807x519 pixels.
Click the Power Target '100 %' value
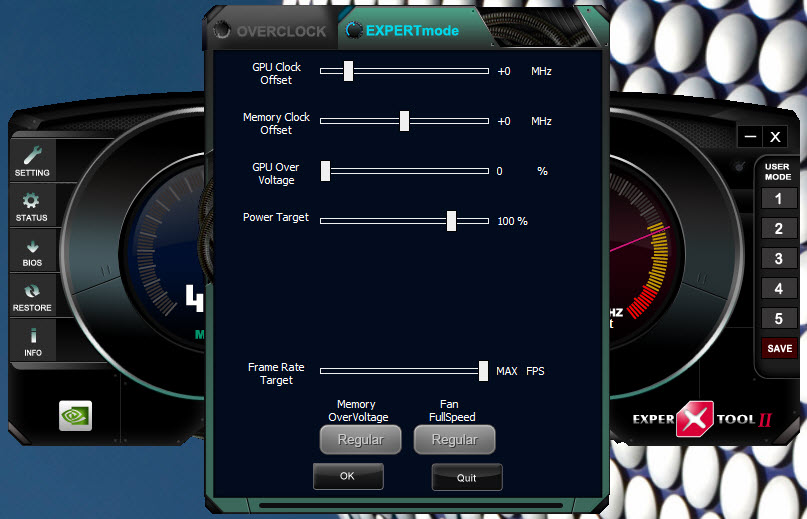pyautogui.click(x=513, y=221)
